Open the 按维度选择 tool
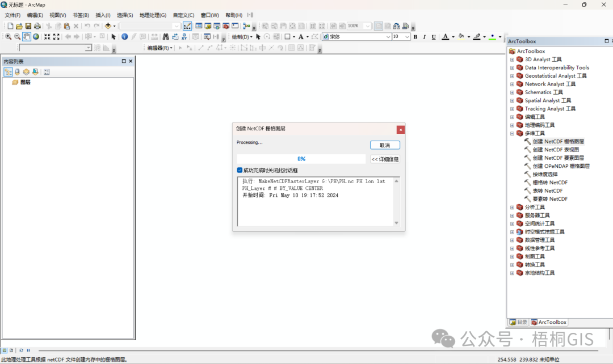Screen dimensions: 613x364 coord(545,174)
